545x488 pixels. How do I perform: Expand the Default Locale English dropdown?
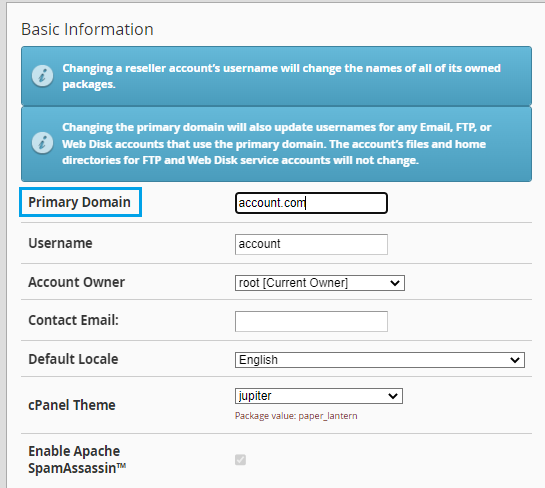pos(380,360)
